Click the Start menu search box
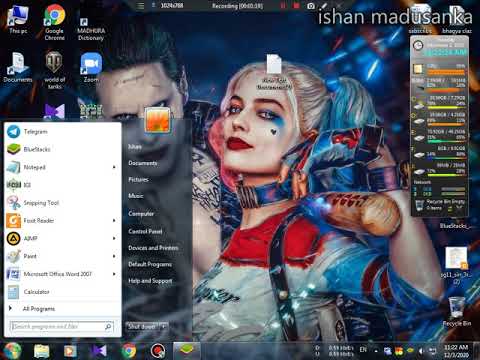The width and height of the screenshot is (480, 360). click(x=62, y=327)
